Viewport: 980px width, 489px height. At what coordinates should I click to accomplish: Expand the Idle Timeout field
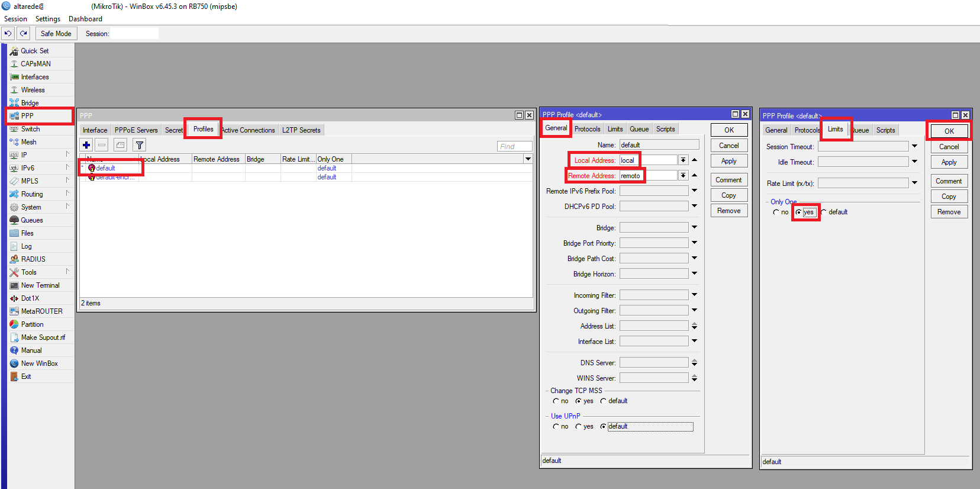tap(915, 162)
